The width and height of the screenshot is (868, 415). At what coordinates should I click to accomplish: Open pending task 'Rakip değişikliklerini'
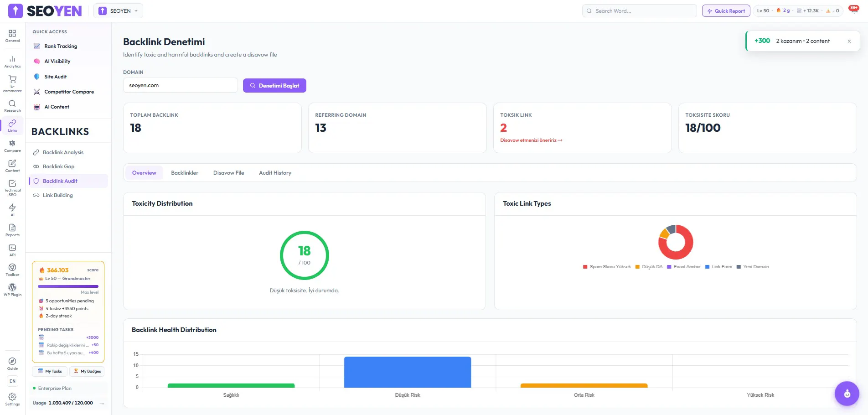pos(68,345)
